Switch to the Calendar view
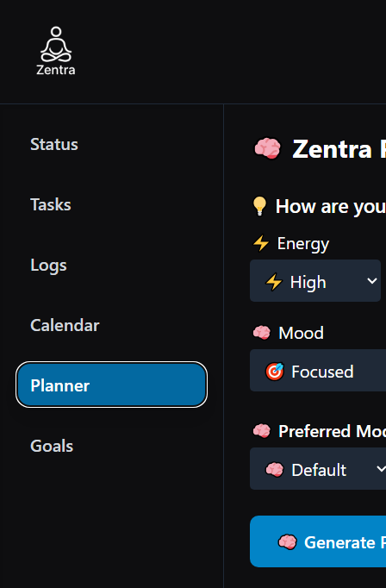The width and height of the screenshot is (386, 588). [x=65, y=325]
